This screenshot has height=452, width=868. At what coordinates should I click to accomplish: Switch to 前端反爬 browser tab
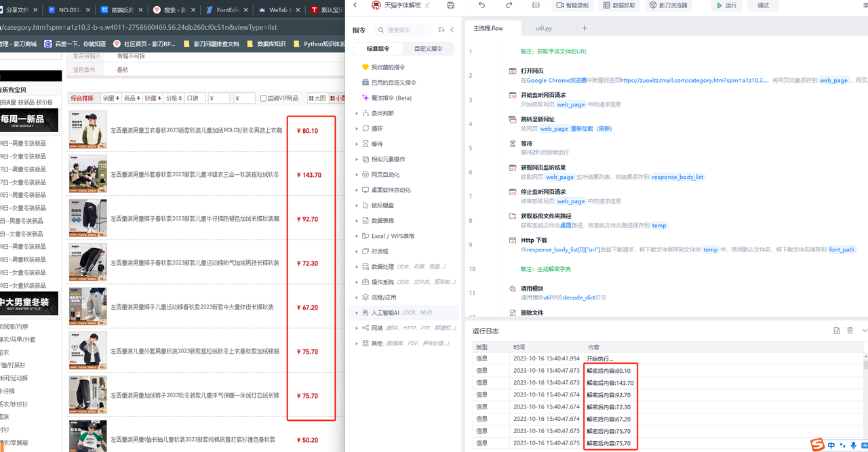coord(121,10)
